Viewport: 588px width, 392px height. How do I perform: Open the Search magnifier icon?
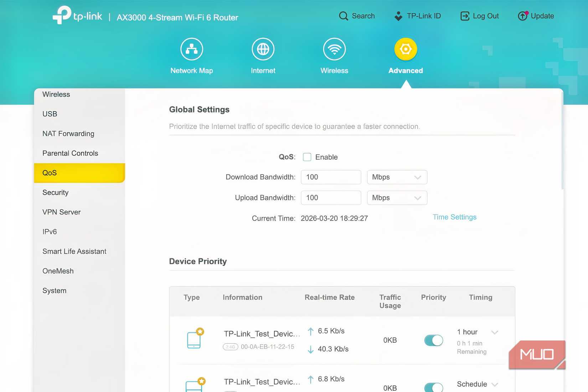pos(344,16)
